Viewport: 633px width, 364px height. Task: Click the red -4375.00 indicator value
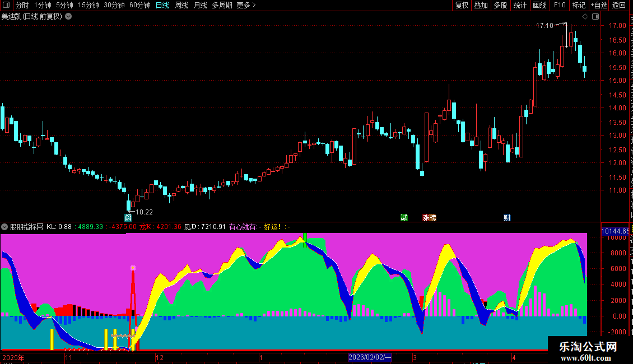(x=123, y=227)
